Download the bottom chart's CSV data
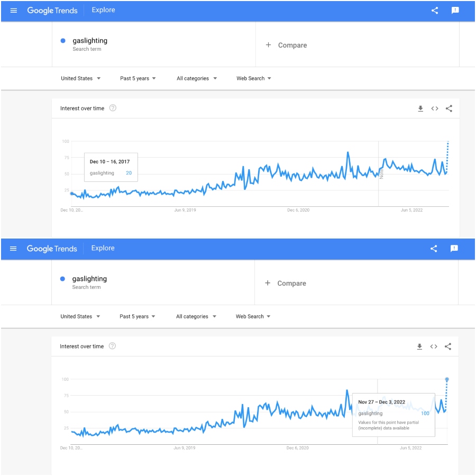Screen dimensions: 476x476 (419, 346)
